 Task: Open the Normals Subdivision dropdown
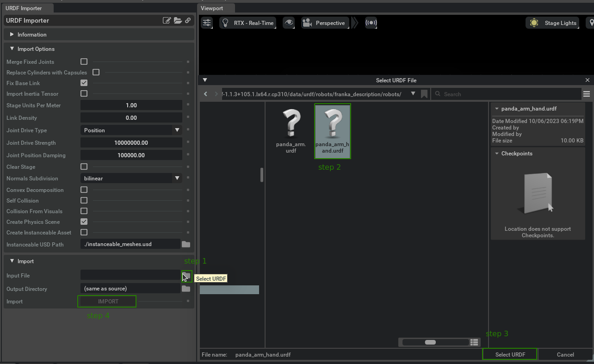[x=131, y=178]
